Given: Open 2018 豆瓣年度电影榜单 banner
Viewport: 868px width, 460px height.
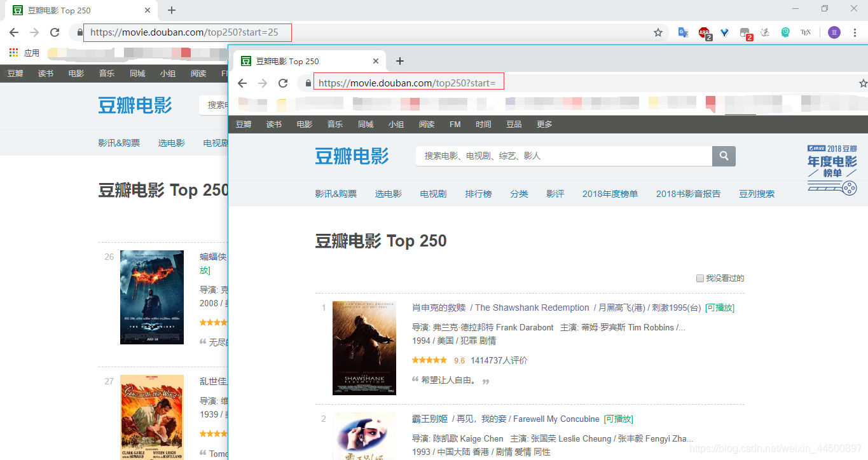Looking at the screenshot, I should (832, 170).
